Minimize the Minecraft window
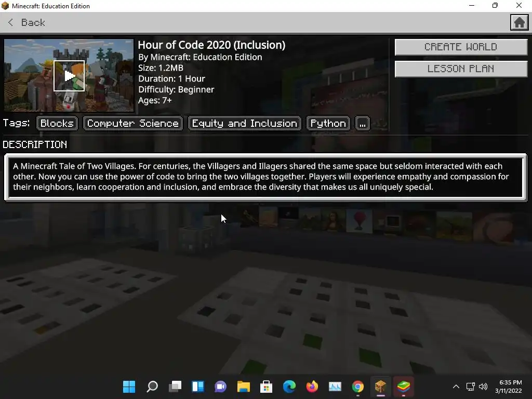The height and width of the screenshot is (399, 532). 472,5
